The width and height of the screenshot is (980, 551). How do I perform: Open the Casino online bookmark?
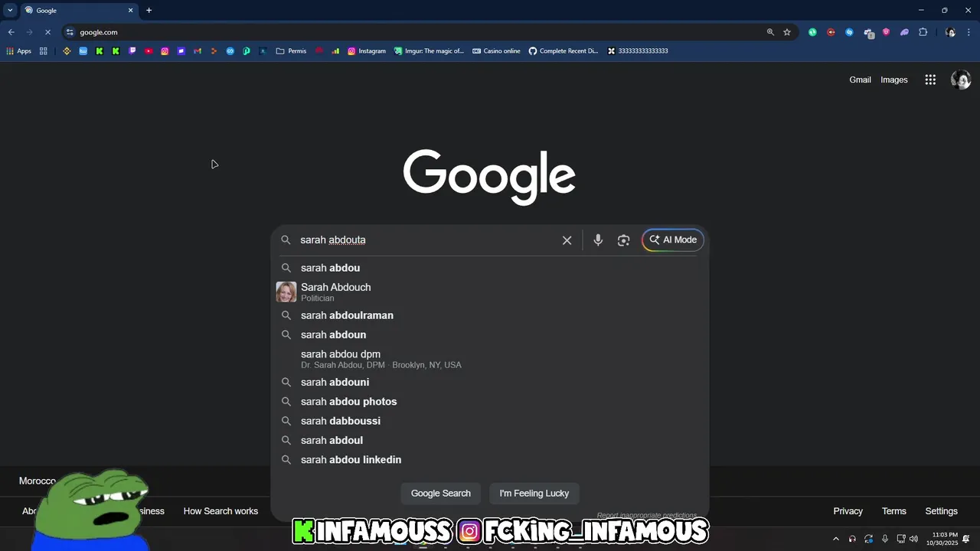coord(496,51)
